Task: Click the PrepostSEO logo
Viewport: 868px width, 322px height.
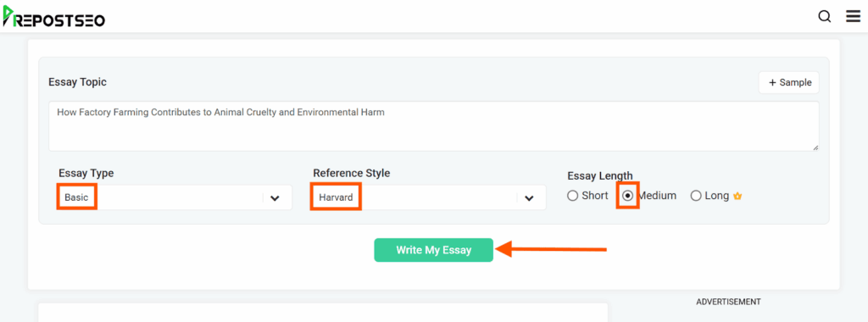Action: (x=53, y=16)
